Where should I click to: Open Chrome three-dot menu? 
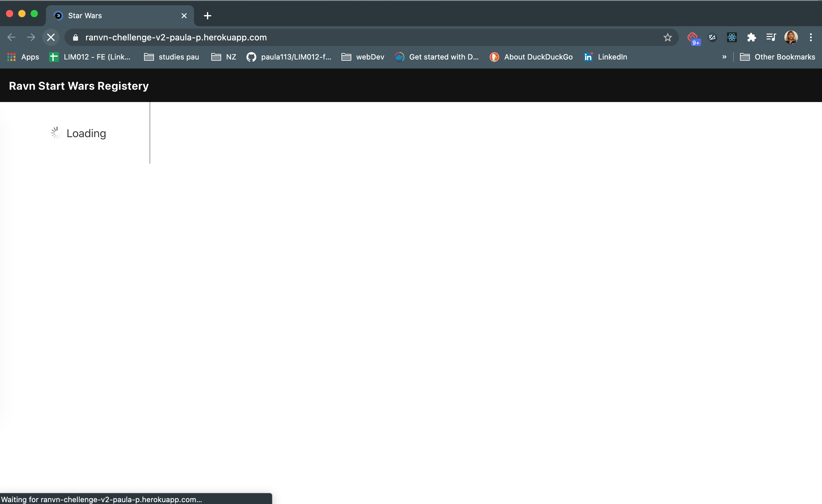[811, 37]
